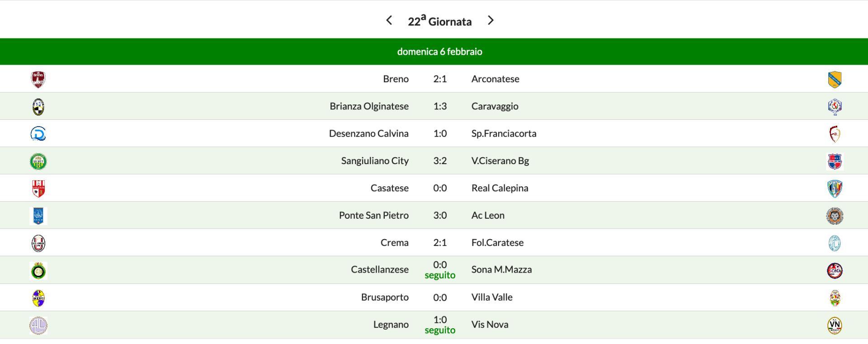Click the Sangiuliano City 3:2 score
This screenshot has width=868, height=344.
(x=440, y=161)
